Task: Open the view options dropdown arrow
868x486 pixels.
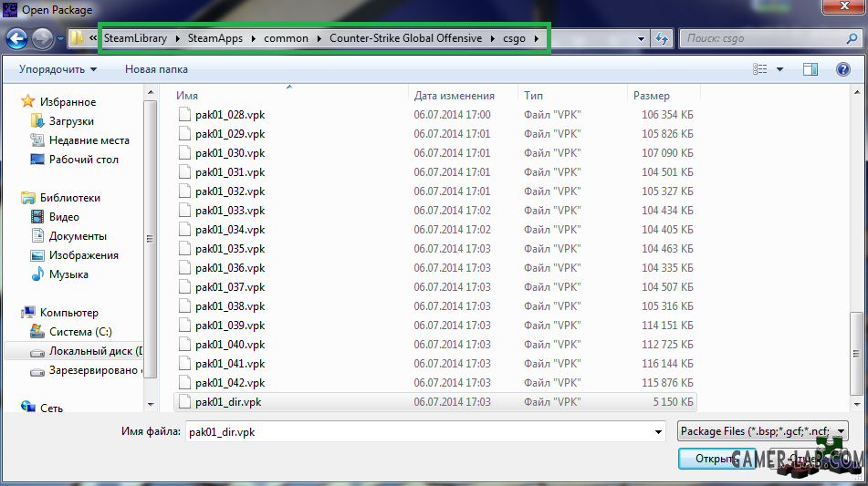Action: 780,69
